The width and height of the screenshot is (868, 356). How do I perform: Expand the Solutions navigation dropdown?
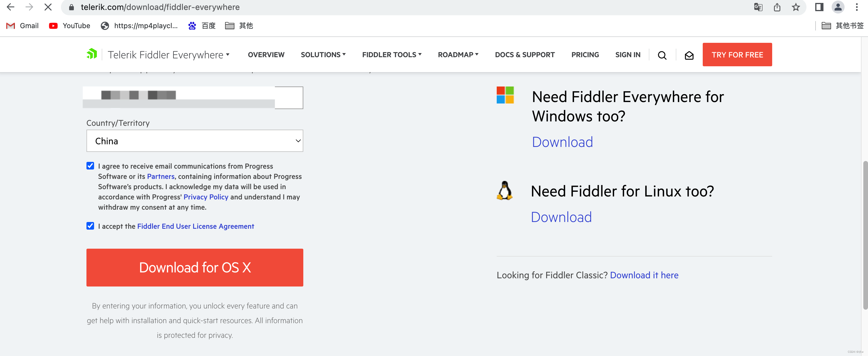pyautogui.click(x=323, y=55)
